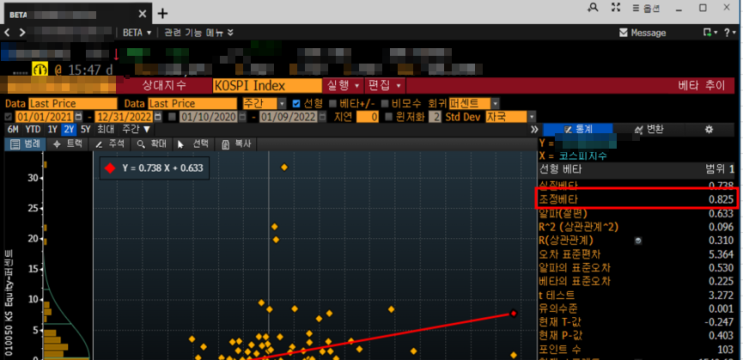743x360 pixels.
Task: Click the 복사 copy tool
Action: pyautogui.click(x=236, y=144)
